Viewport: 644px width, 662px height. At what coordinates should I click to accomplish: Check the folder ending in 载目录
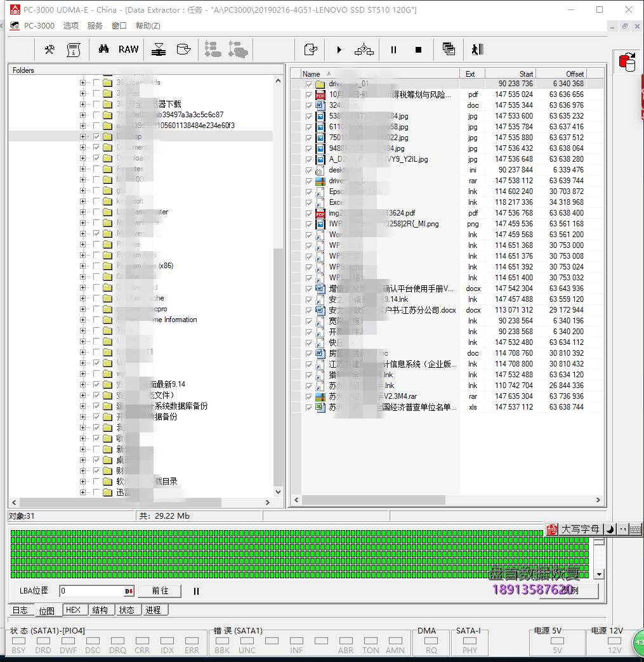click(96, 482)
